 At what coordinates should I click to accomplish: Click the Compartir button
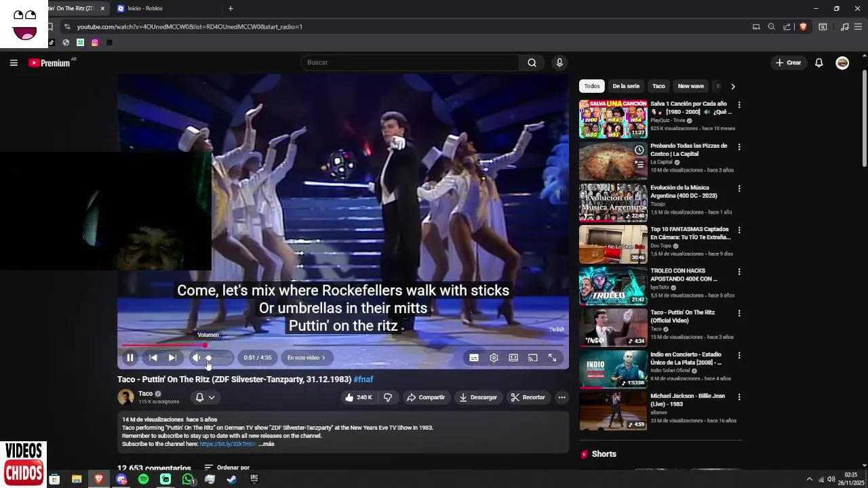pyautogui.click(x=426, y=397)
